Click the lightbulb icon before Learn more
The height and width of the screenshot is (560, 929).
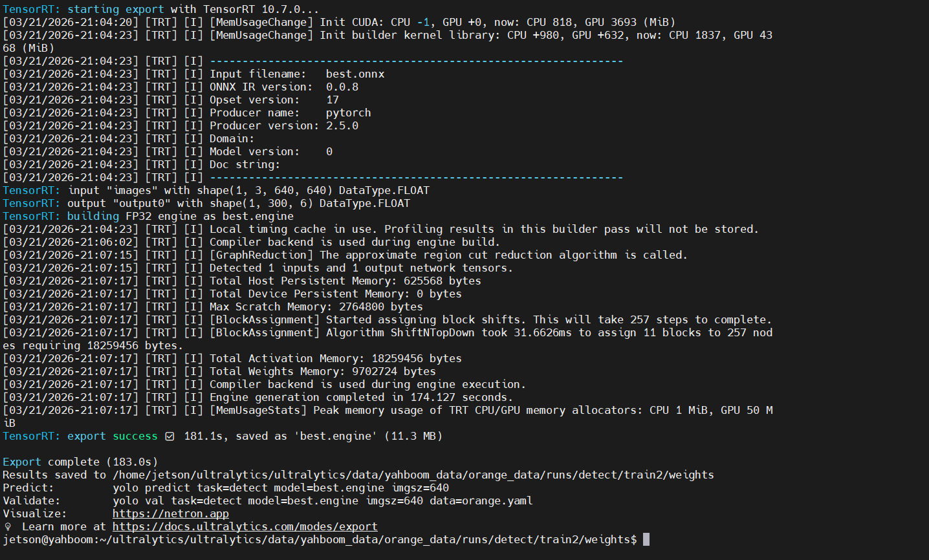pyautogui.click(x=8, y=526)
